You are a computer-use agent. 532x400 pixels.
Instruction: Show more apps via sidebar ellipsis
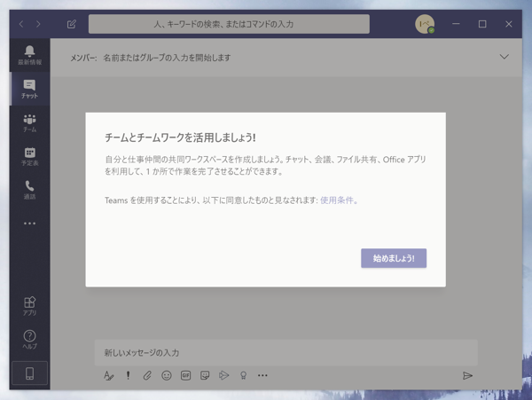(29, 224)
